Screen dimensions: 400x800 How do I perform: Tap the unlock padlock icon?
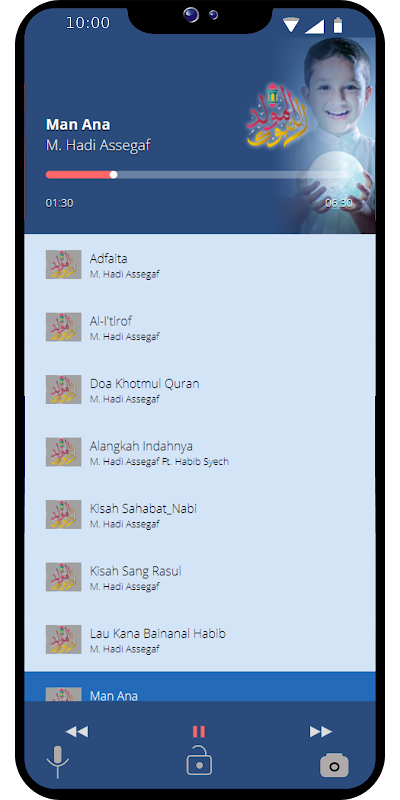199,760
